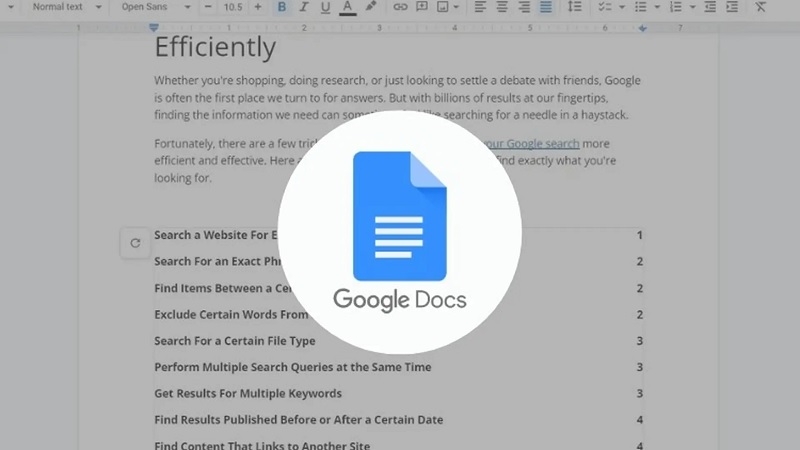Screen dimensions: 800x450
Task: Click the Increase indent icon
Action: [x=732, y=7]
